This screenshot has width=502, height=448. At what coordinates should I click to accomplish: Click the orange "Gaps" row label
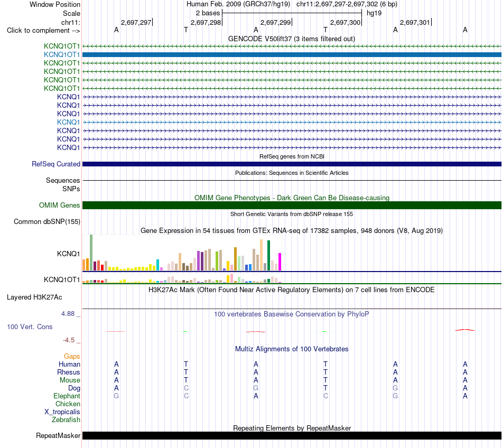click(x=72, y=357)
